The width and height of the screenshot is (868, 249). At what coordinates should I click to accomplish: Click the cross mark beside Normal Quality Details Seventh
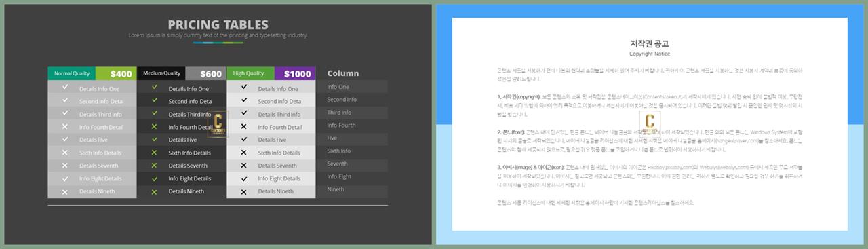65,165
